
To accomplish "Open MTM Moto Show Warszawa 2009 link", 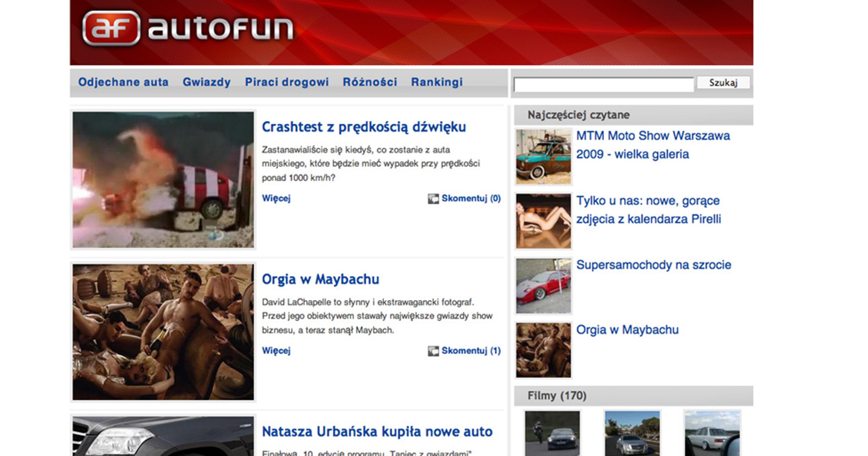I will [653, 145].
